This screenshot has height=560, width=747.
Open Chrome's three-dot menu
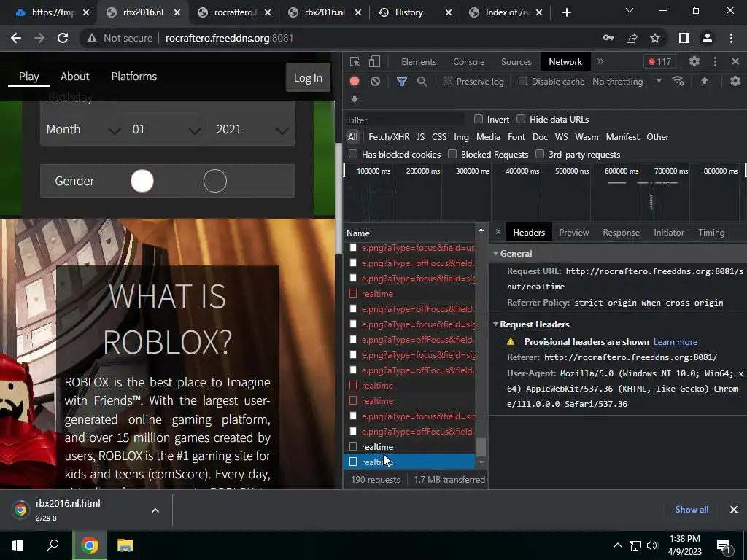tap(731, 38)
